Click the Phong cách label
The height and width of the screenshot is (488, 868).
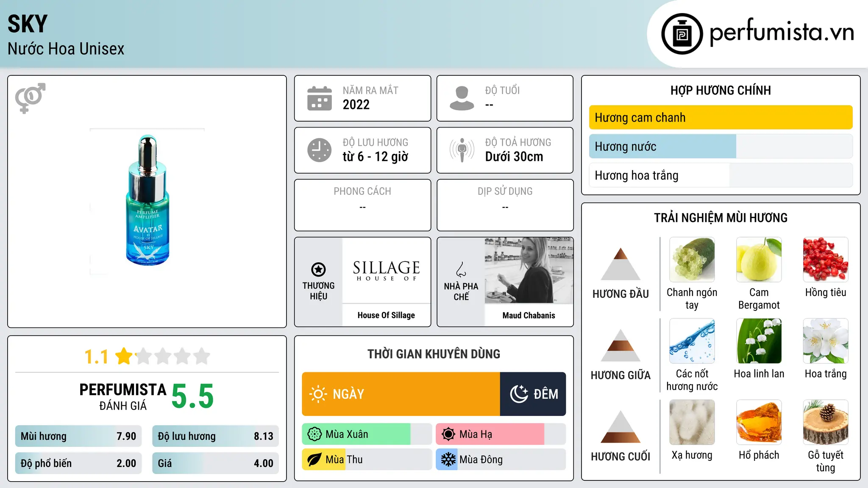[362, 191]
